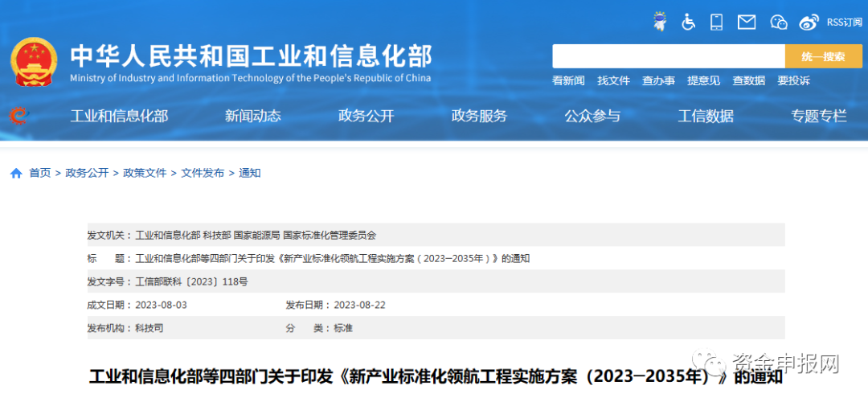The image size is (868, 402).
Task: Click the document number 工信部联科〔2023〕118号
Action: (191, 282)
